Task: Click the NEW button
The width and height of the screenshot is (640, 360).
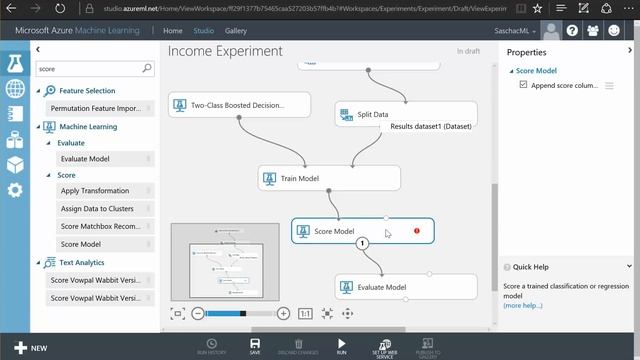Action: pyautogui.click(x=31, y=348)
